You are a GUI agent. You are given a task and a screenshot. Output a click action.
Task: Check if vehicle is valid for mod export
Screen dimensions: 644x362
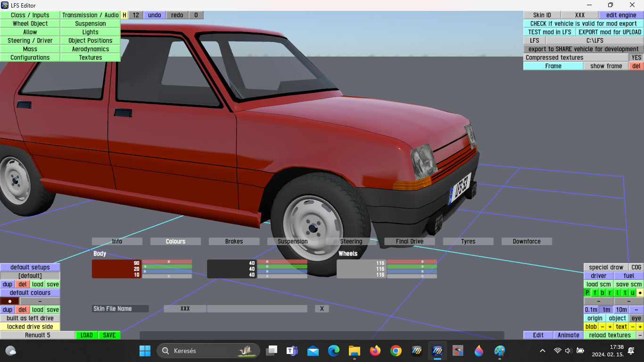coord(583,24)
